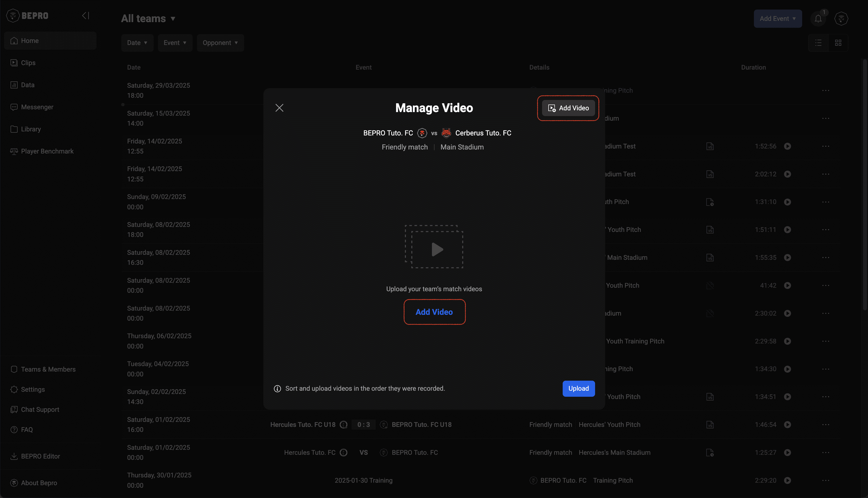Open more options for 1:46:54 row
Viewport: 868px width, 498px height.
point(826,425)
